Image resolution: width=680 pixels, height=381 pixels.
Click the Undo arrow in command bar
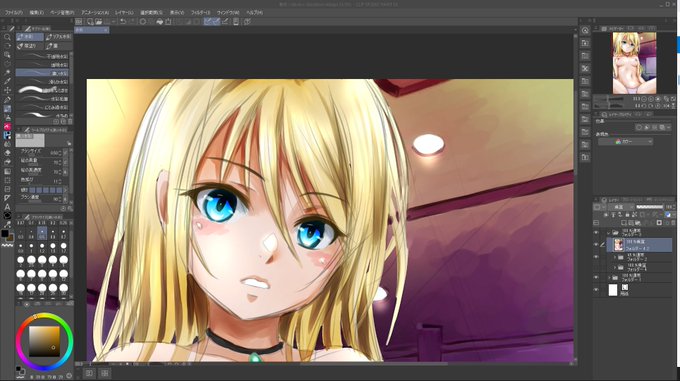(x=123, y=21)
